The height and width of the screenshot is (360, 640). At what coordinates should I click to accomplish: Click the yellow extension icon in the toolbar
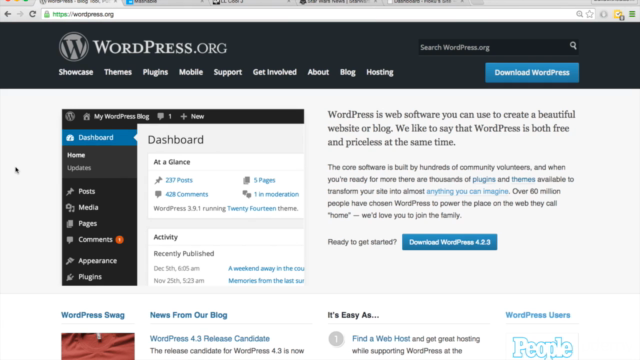click(618, 15)
